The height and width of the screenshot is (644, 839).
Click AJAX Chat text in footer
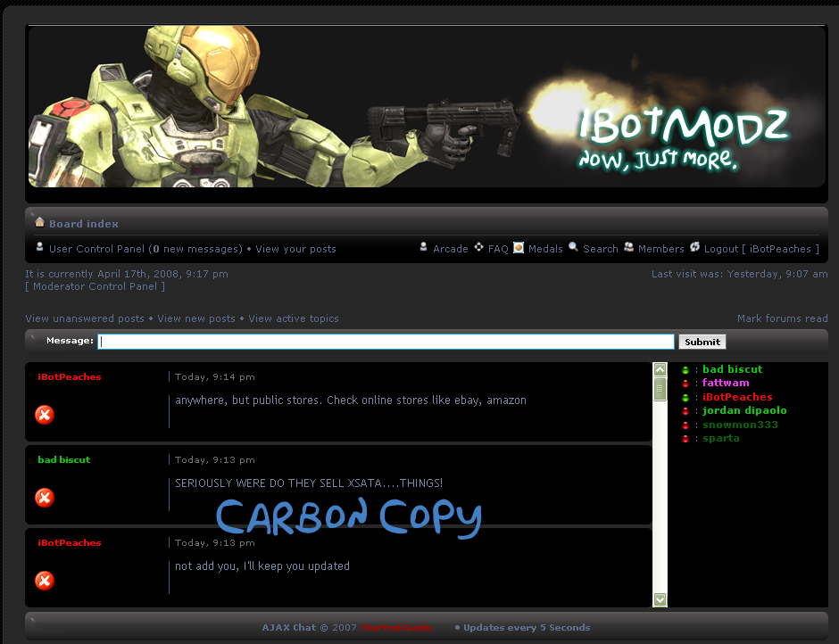tap(289, 628)
